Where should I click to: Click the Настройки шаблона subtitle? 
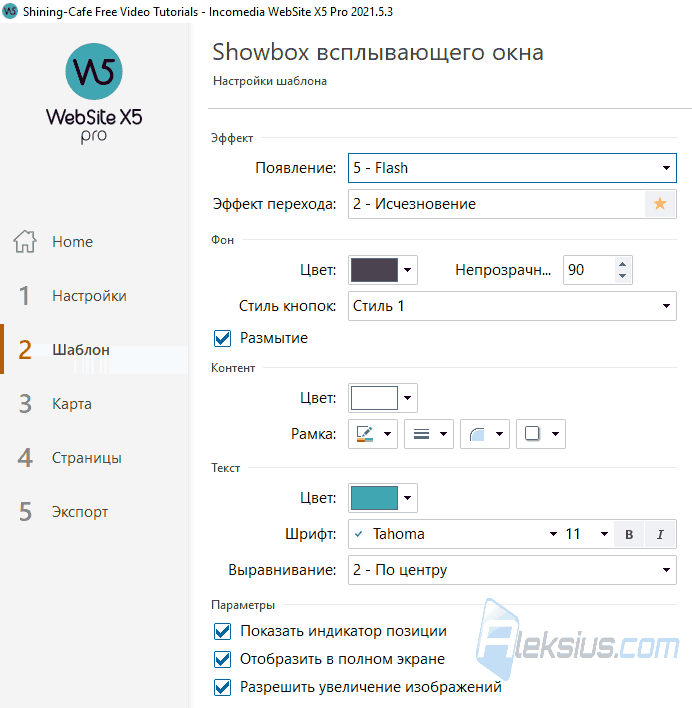point(270,81)
